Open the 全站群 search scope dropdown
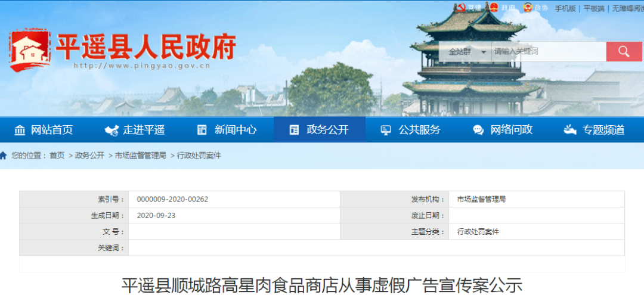This screenshot has width=644, height=295. [x=465, y=52]
